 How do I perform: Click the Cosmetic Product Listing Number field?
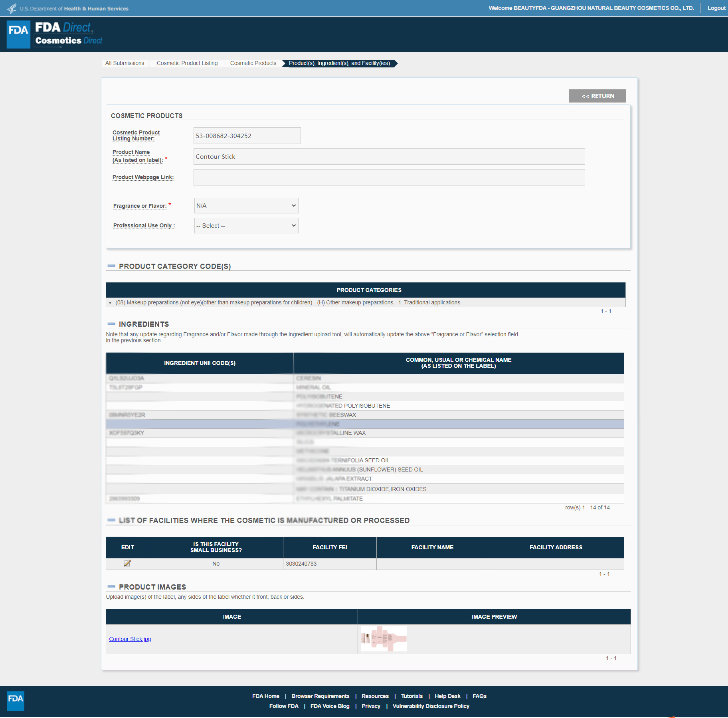coord(247,136)
